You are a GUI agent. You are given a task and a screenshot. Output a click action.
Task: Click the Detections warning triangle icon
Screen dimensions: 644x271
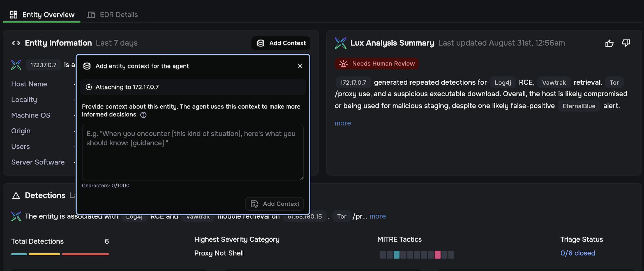click(16, 196)
